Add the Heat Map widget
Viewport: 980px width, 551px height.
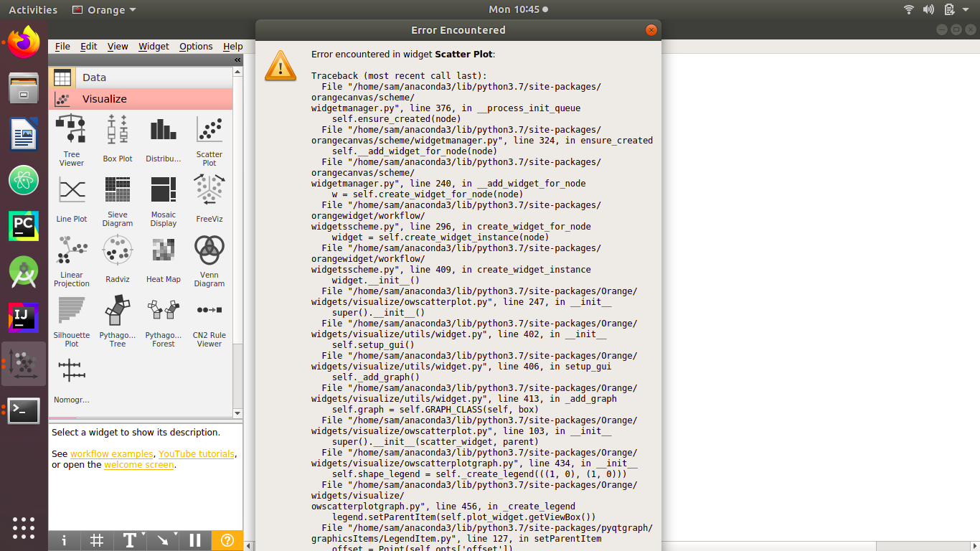point(163,255)
